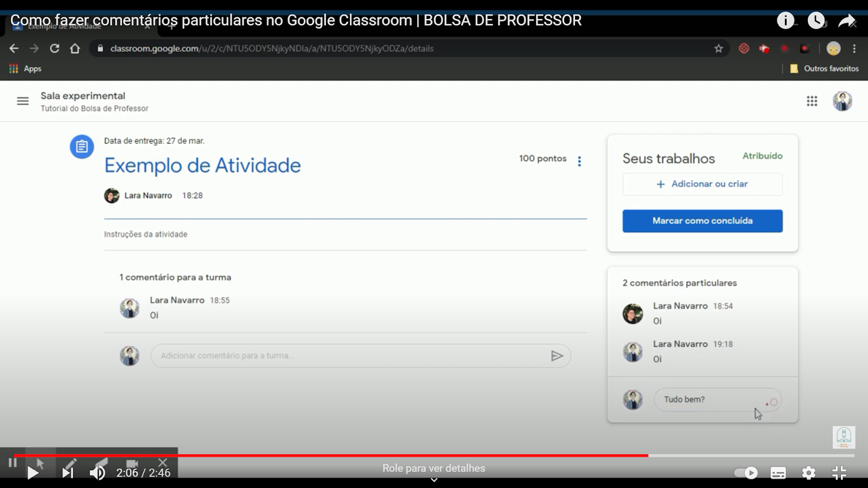868x488 pixels.
Task: Click Marcar como concluída button
Action: (x=703, y=221)
